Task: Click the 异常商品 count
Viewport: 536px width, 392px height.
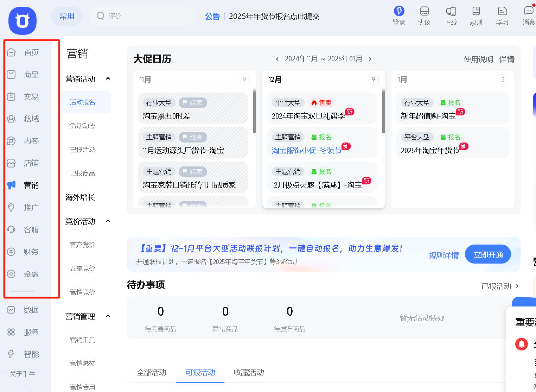Action: (225, 311)
